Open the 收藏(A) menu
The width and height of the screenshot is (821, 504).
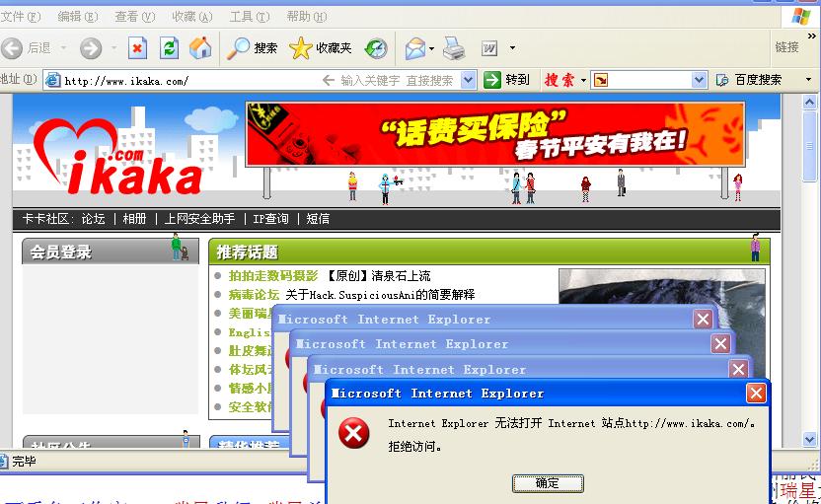pos(192,17)
